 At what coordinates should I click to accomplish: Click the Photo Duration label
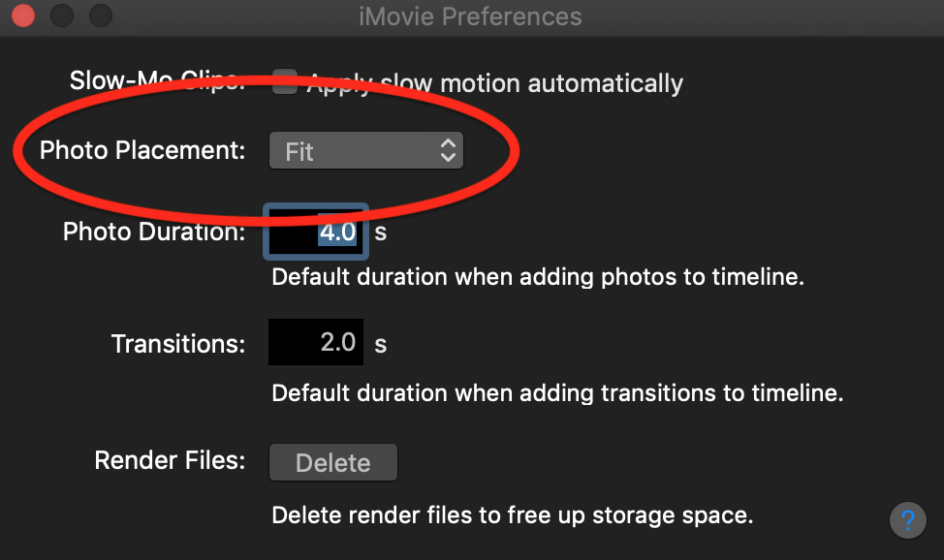point(154,233)
